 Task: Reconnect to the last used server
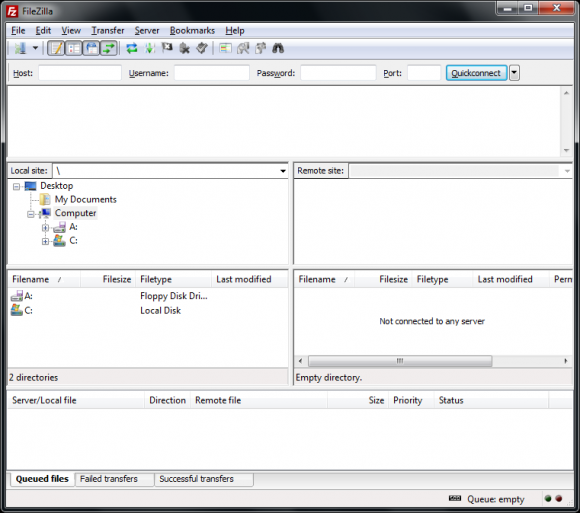tap(202, 48)
